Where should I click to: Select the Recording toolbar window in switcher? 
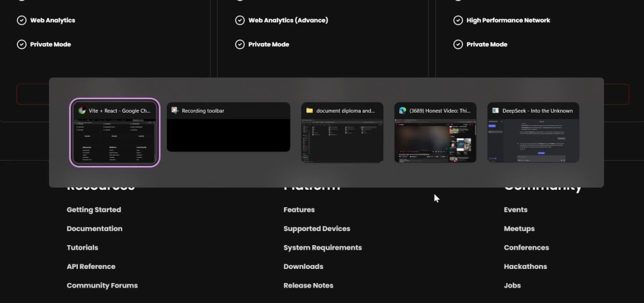(229, 127)
